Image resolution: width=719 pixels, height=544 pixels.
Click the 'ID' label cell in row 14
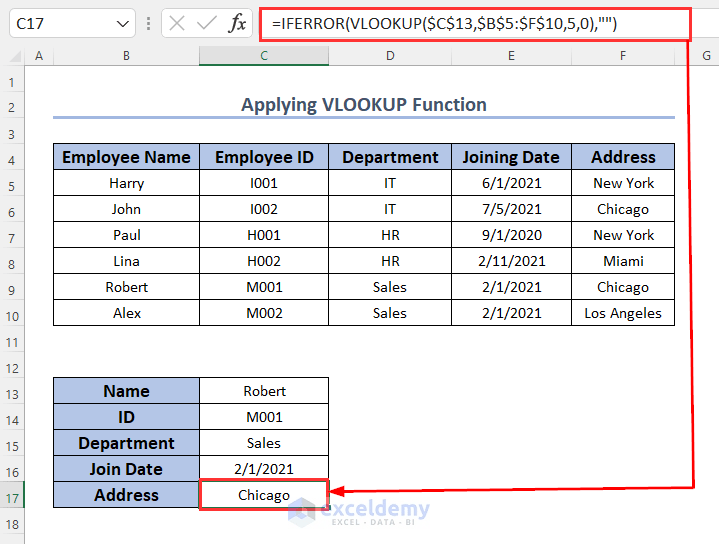pos(126,417)
